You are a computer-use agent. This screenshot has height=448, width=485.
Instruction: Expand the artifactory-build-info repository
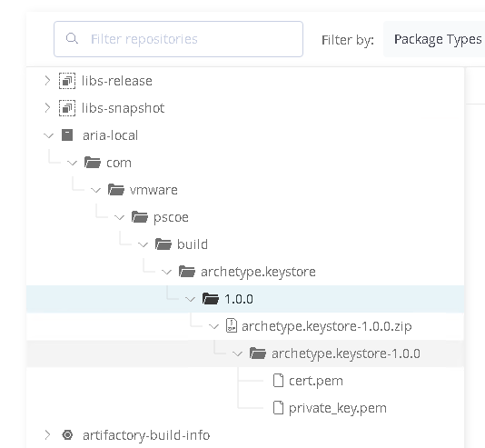coord(47,434)
